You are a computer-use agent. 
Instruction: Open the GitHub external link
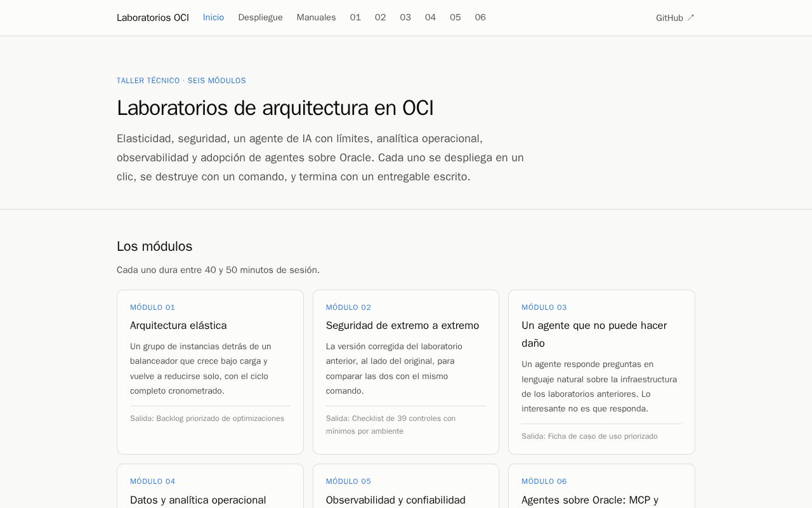tap(675, 18)
